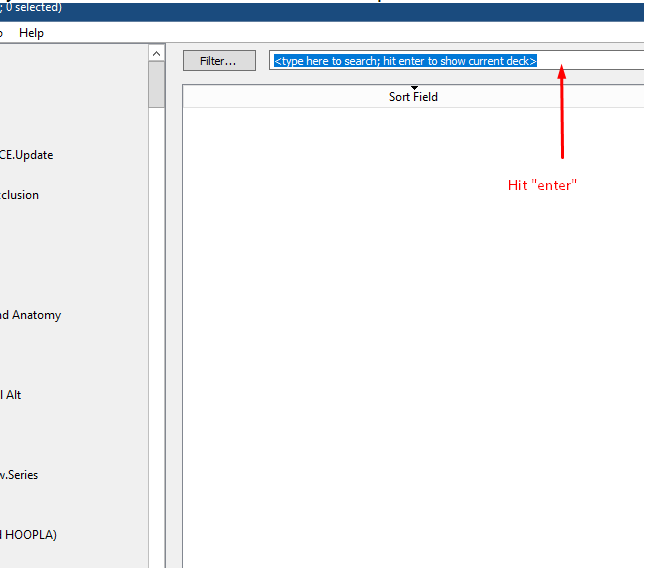Click the empty sidebar area above CE.Update

pos(70,100)
